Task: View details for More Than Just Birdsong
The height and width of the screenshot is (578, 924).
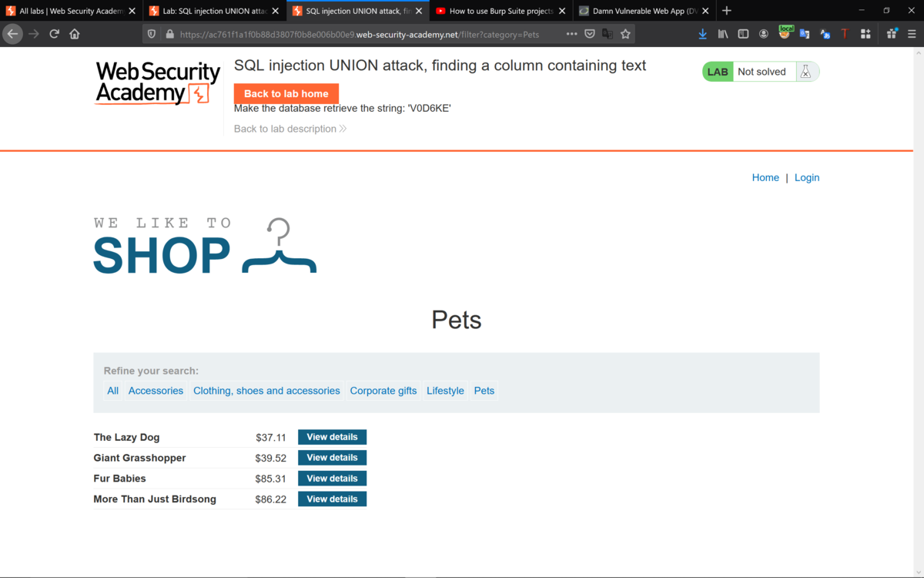Action: click(x=332, y=499)
